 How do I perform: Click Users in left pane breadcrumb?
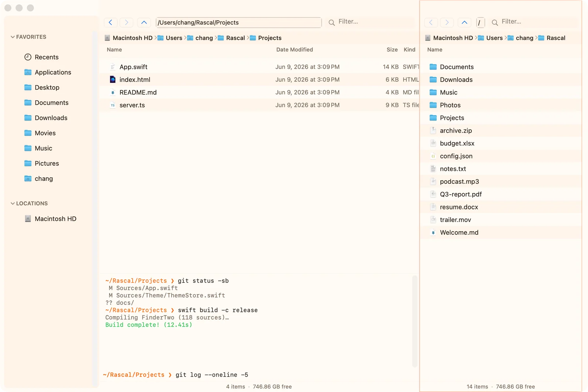[170, 38]
